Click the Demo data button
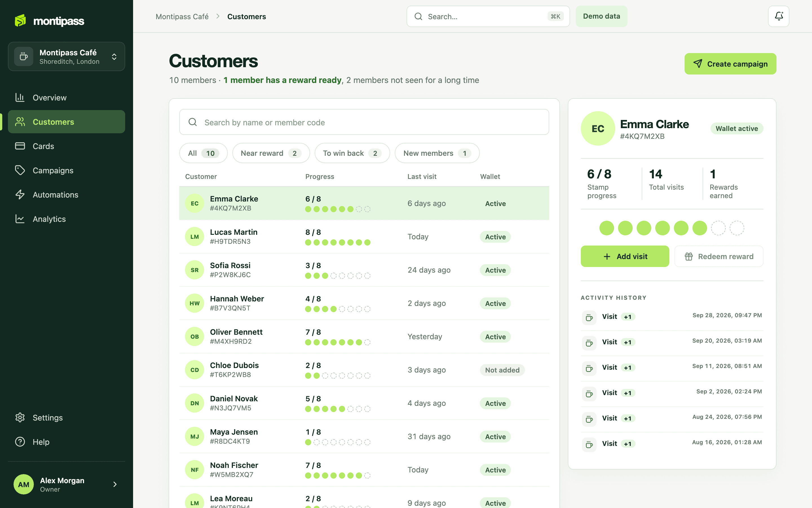This screenshot has width=812, height=508. (601, 16)
